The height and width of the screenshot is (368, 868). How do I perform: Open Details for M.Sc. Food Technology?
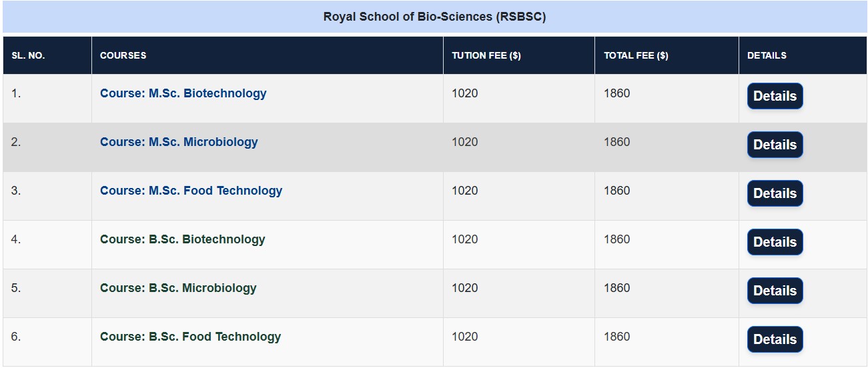tap(775, 193)
